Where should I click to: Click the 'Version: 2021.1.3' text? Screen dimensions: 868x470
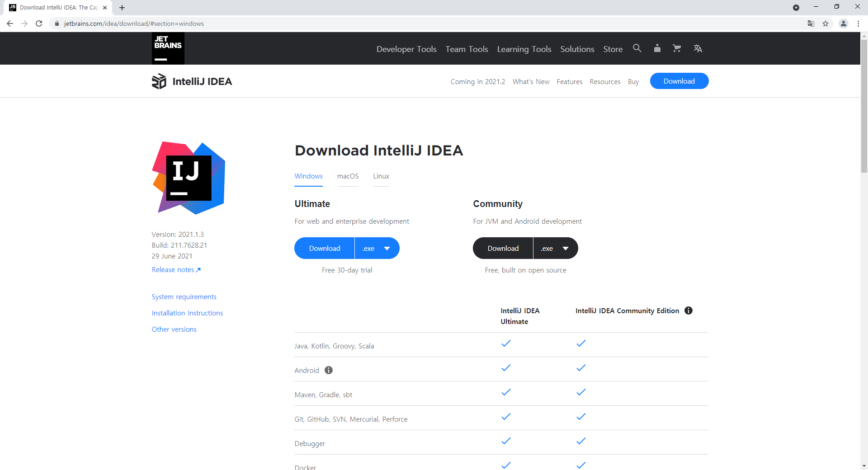(178, 235)
